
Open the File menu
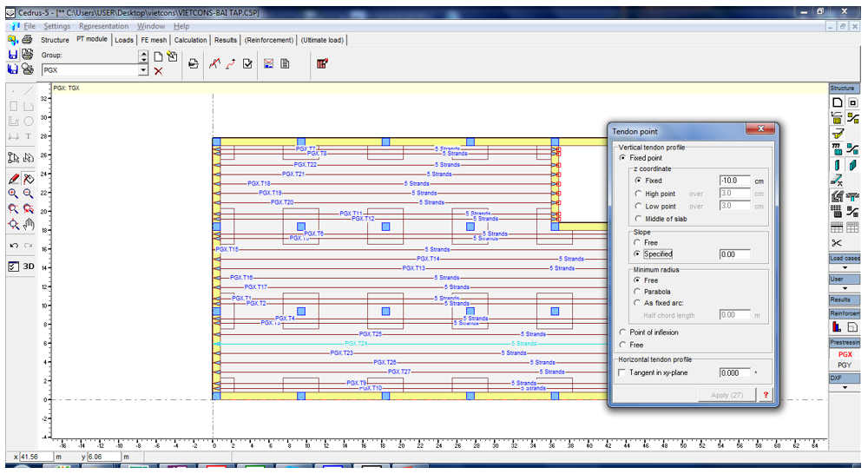(30, 26)
